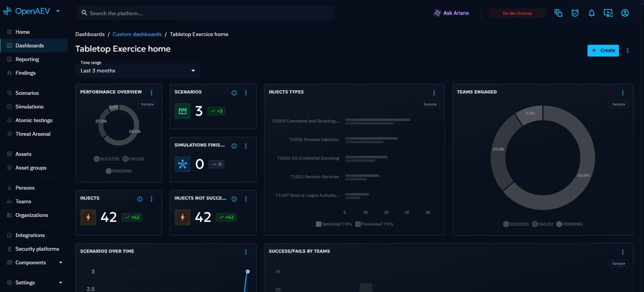644x292 pixels.
Task: Open dashboard options kebab next to Create
Action: click(x=628, y=50)
